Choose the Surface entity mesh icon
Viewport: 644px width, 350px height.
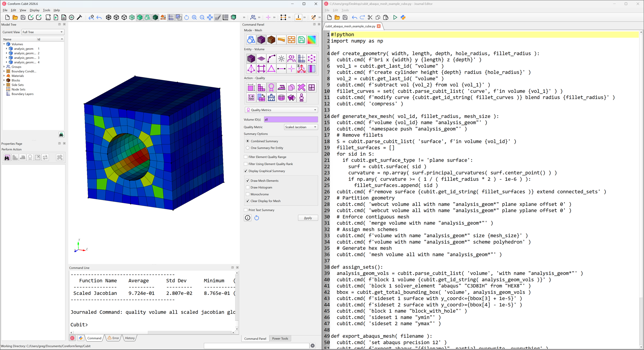pyautogui.click(x=261, y=59)
